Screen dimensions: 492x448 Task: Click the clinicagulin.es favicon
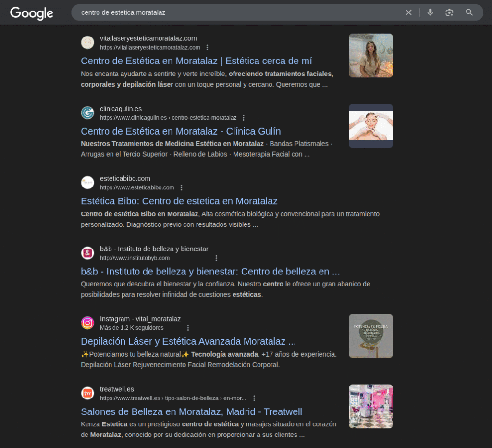coord(87,112)
